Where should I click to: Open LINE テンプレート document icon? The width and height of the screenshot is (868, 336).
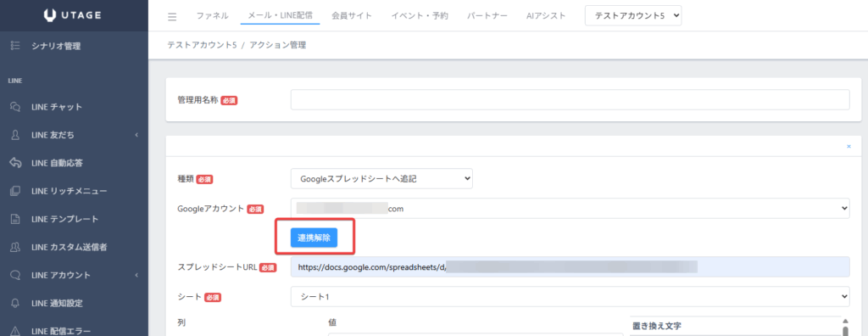pyautogui.click(x=15, y=219)
